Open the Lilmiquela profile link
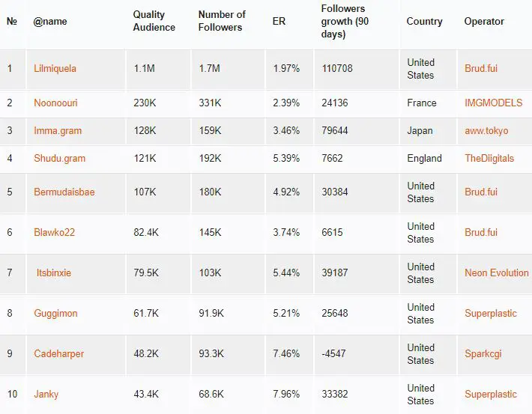 (x=55, y=69)
